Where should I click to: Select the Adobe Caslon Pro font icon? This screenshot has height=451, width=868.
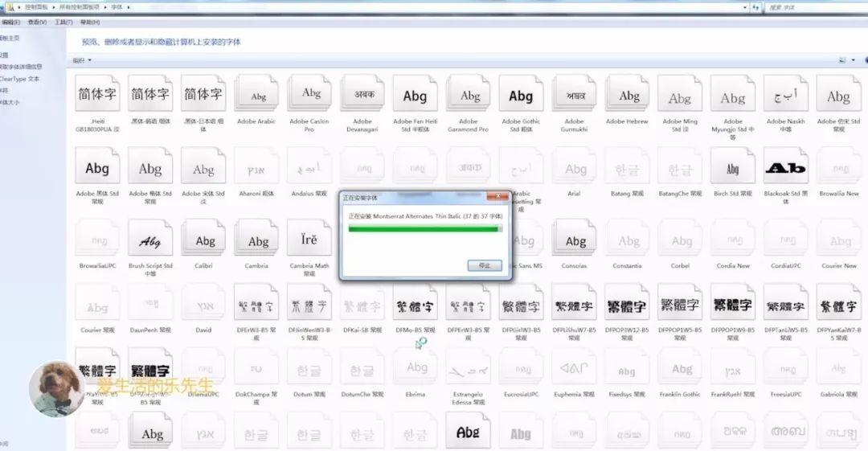coord(309,95)
